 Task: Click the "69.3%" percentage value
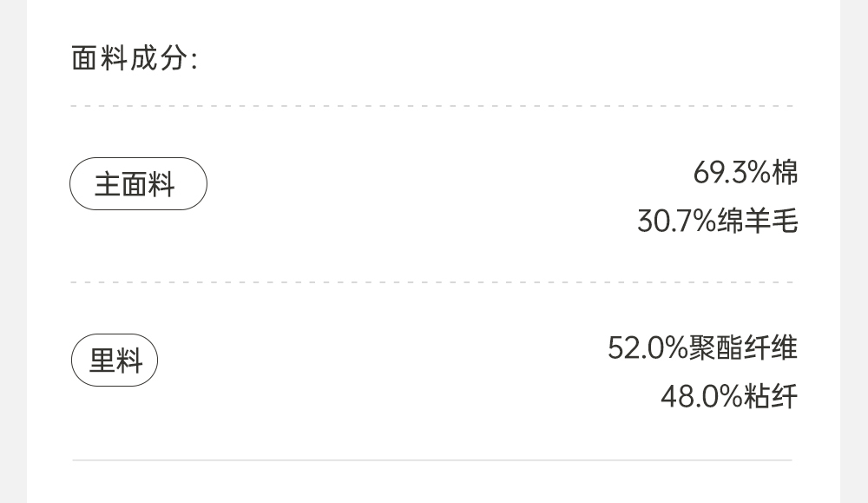(x=732, y=173)
